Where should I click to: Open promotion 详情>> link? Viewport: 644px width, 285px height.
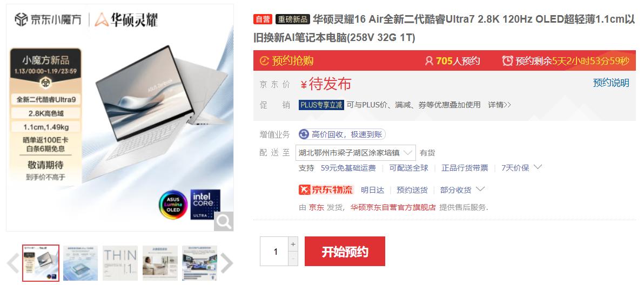(499, 105)
